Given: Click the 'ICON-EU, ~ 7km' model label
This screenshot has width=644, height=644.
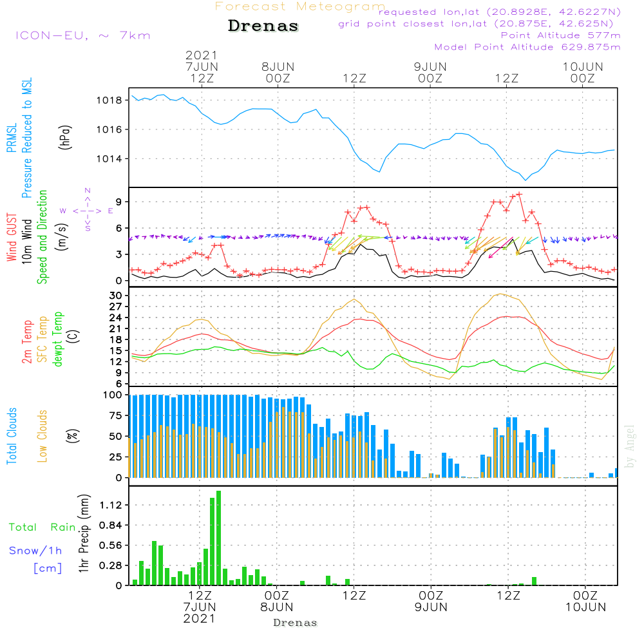Looking at the screenshot, I should [83, 35].
